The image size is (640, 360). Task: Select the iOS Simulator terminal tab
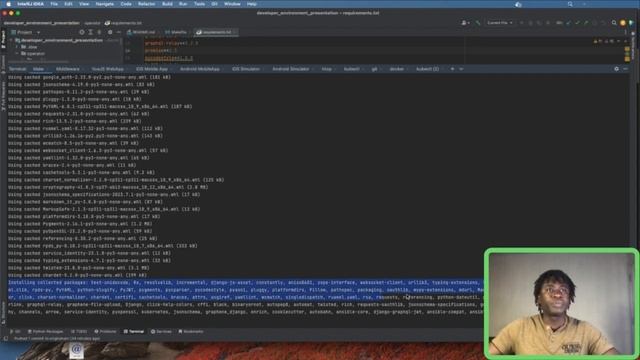[246, 69]
